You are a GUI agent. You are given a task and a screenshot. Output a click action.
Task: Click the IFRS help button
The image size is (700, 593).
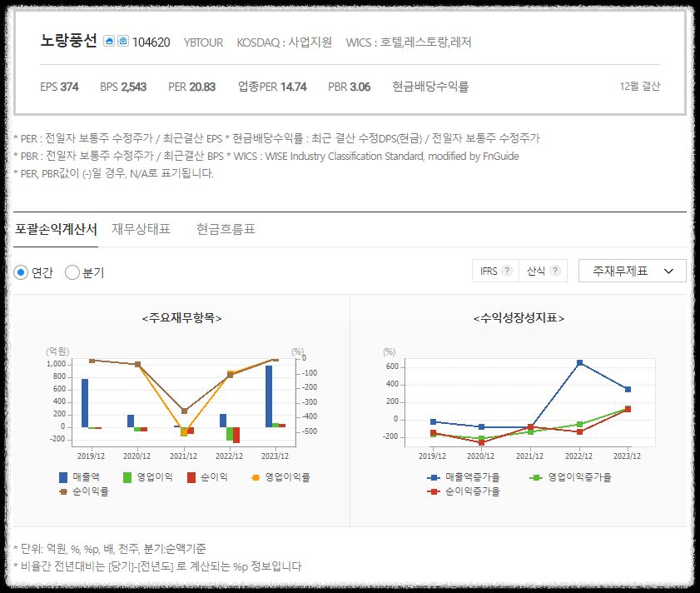(495, 271)
